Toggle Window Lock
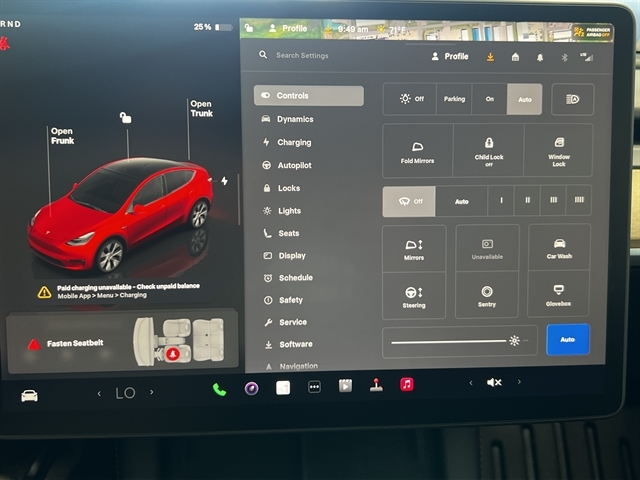640x480 pixels. pos(559,151)
